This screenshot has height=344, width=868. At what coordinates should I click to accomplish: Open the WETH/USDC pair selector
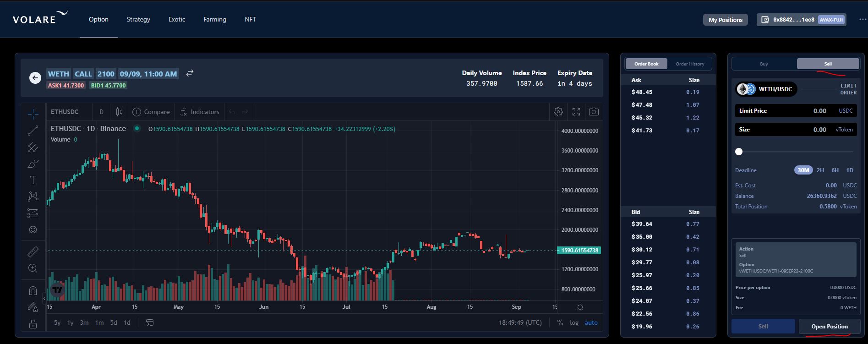(x=766, y=89)
